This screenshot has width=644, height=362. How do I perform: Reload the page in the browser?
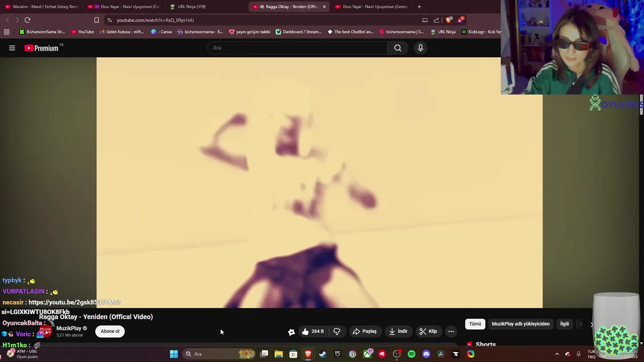point(27,20)
